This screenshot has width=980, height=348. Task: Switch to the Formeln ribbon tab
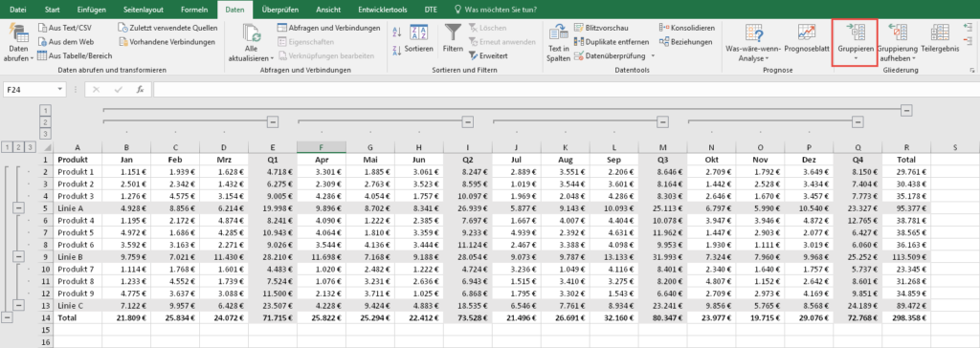coord(194,10)
